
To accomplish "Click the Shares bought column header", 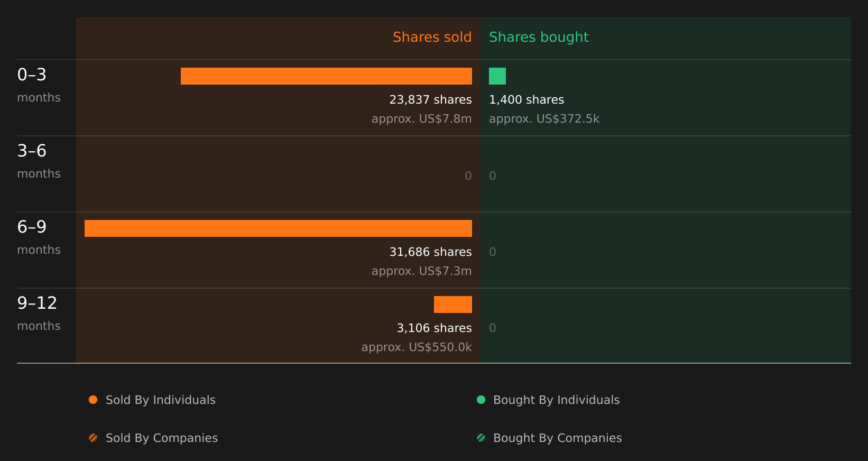I will 539,37.
